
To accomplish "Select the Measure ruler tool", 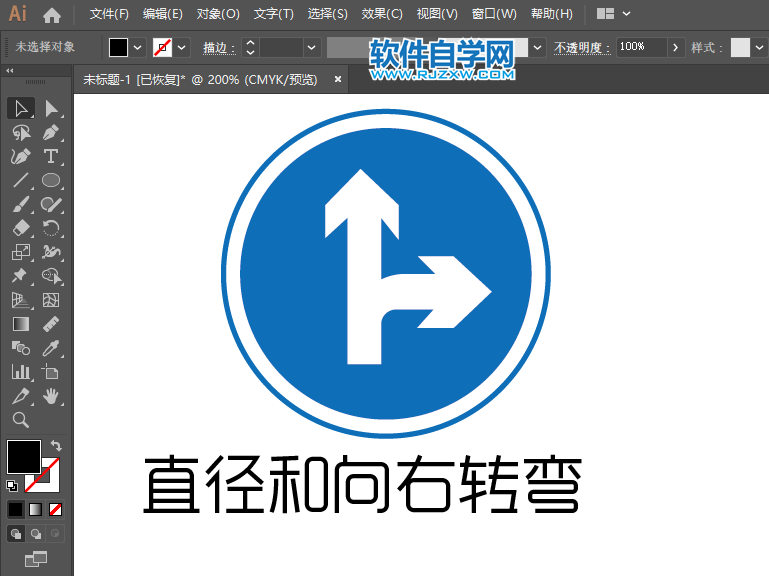I will [51, 324].
